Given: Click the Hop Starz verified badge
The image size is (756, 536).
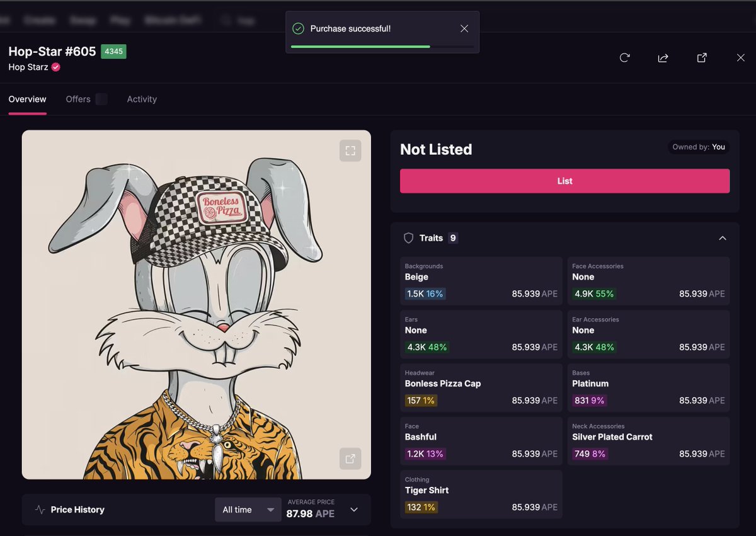Looking at the screenshot, I should pyautogui.click(x=56, y=67).
